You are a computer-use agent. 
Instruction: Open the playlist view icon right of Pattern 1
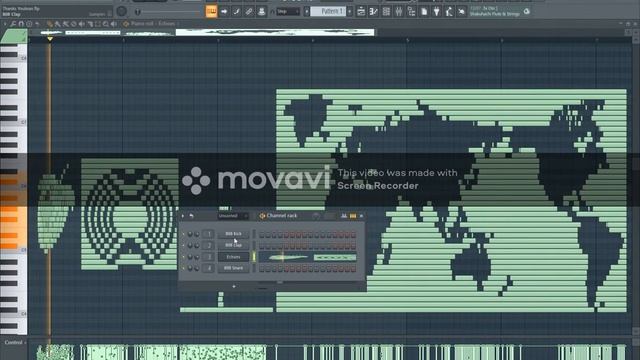point(361,12)
